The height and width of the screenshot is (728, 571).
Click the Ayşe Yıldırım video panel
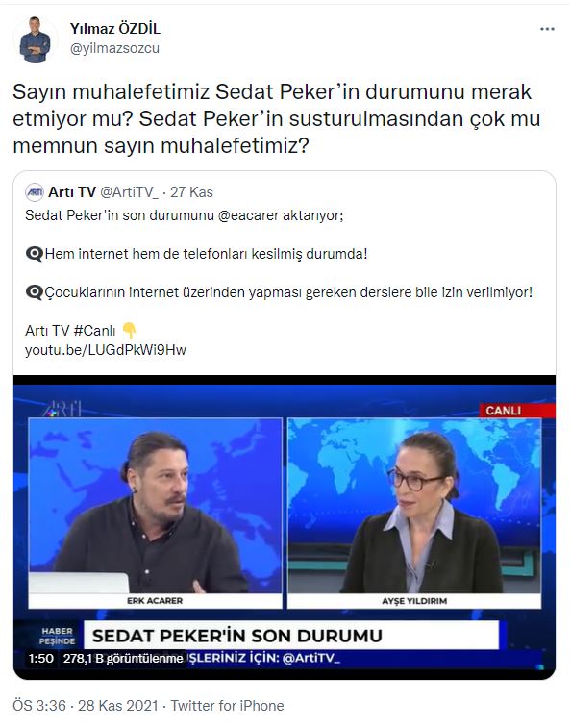point(414,514)
